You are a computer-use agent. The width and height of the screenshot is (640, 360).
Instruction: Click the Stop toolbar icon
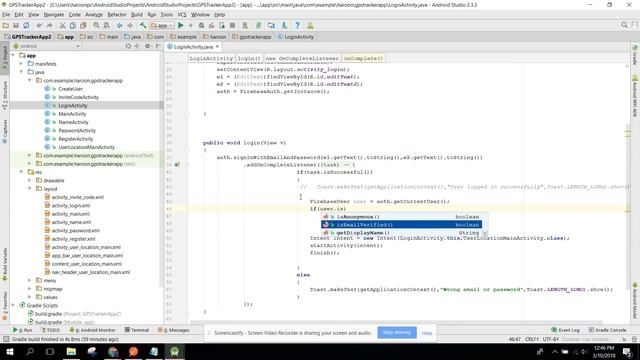[x=232, y=25]
